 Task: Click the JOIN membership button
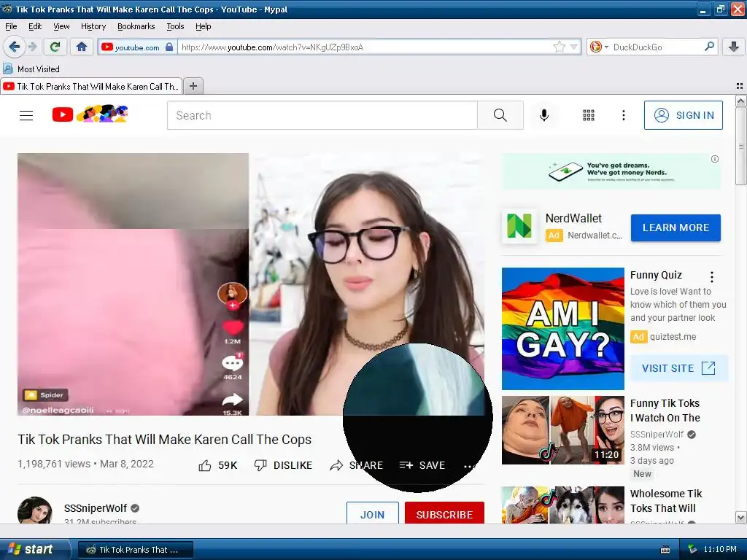pyautogui.click(x=373, y=513)
